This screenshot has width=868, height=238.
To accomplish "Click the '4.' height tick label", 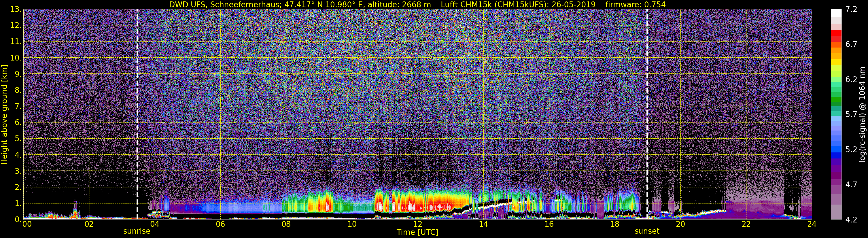I will point(18,155).
